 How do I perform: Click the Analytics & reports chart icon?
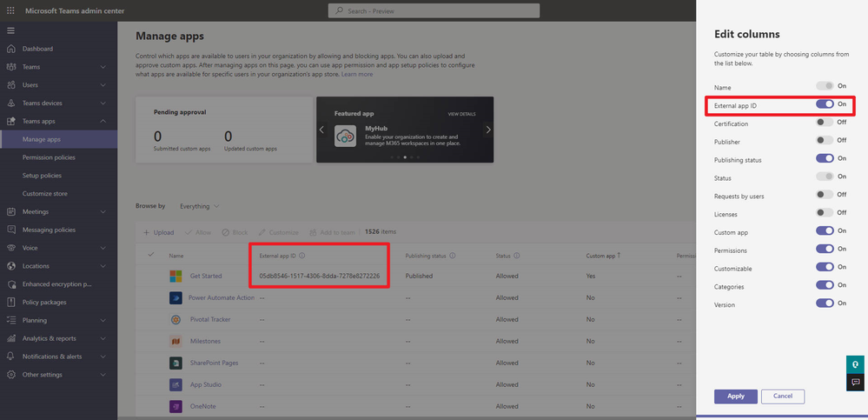coord(10,338)
